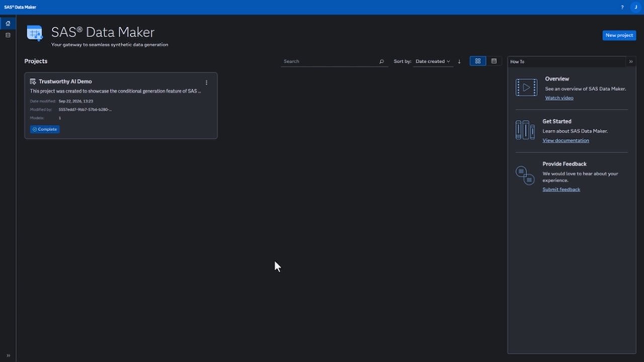The image size is (644, 362).
Task: Open Trustworthy AI Demo card options menu
Action: point(206,82)
